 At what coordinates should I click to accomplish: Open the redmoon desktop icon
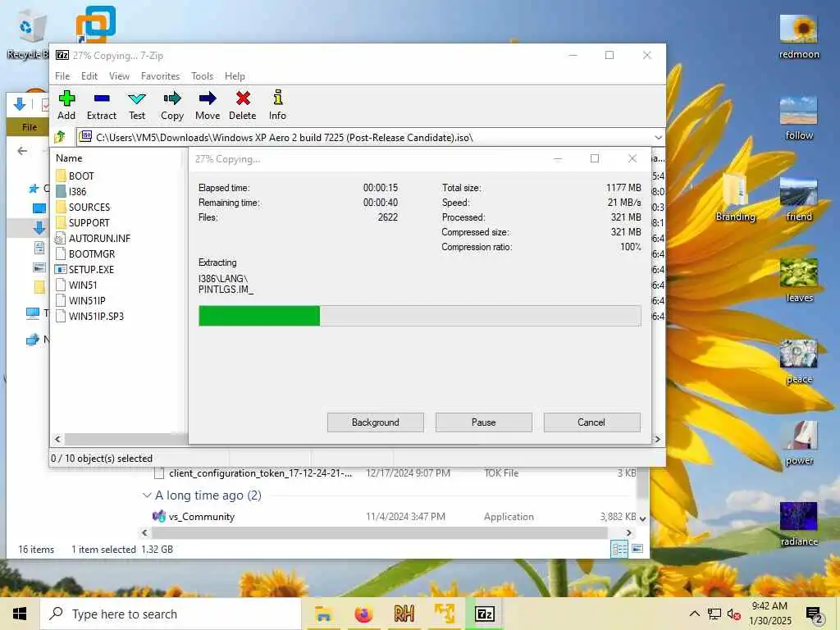[x=798, y=36]
